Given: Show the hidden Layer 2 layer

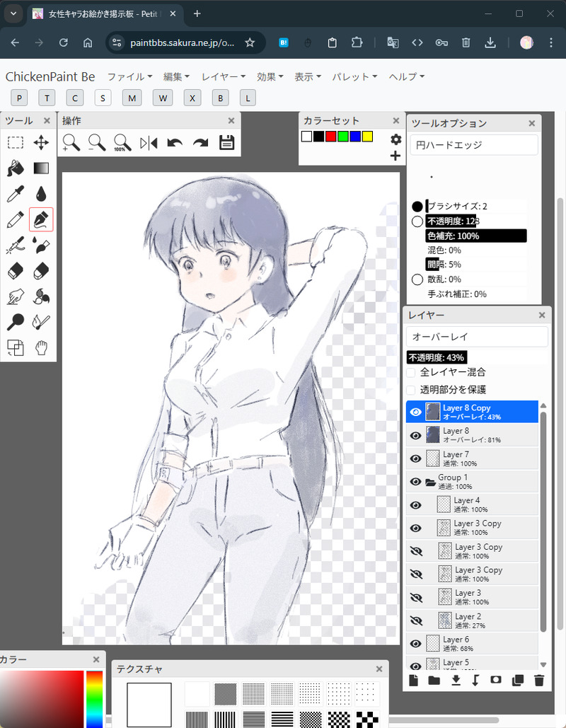Looking at the screenshot, I should pos(416,620).
